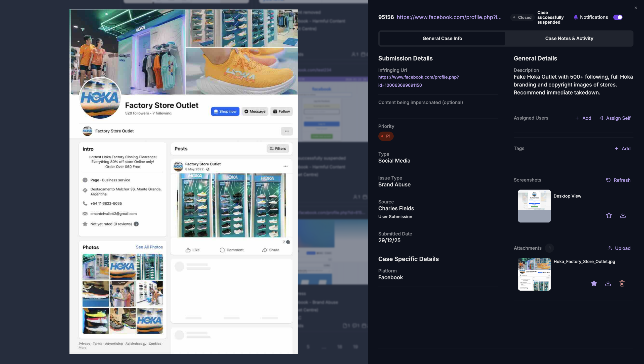Click the reviews info icon
The height and width of the screenshot is (364, 644).
point(136,224)
